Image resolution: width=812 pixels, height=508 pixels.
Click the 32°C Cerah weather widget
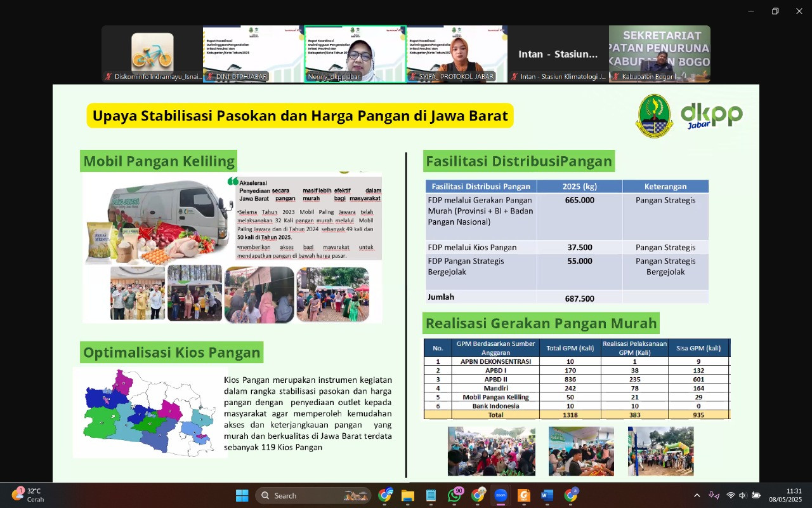[28, 495]
